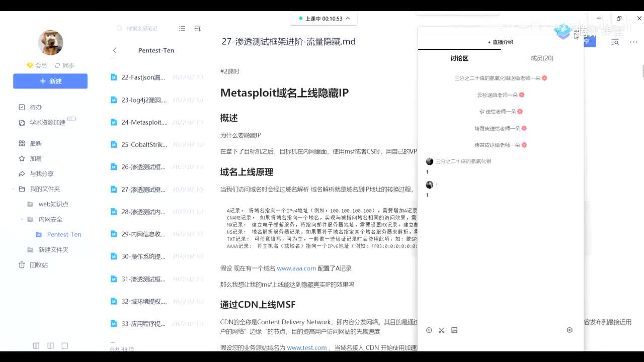Click the avatar of 三分之二十倍的氢氧化铝

[x=429, y=161]
